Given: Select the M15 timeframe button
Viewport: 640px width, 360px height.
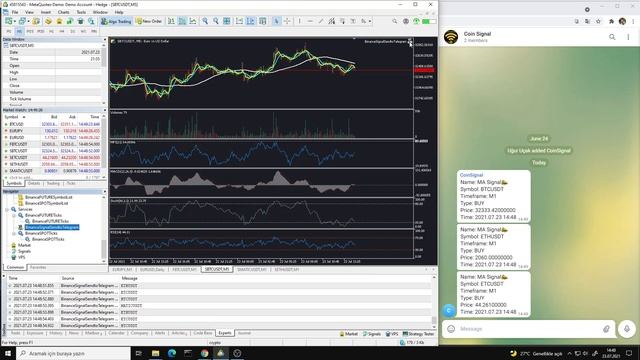Looking at the screenshot, I should tap(30, 31).
